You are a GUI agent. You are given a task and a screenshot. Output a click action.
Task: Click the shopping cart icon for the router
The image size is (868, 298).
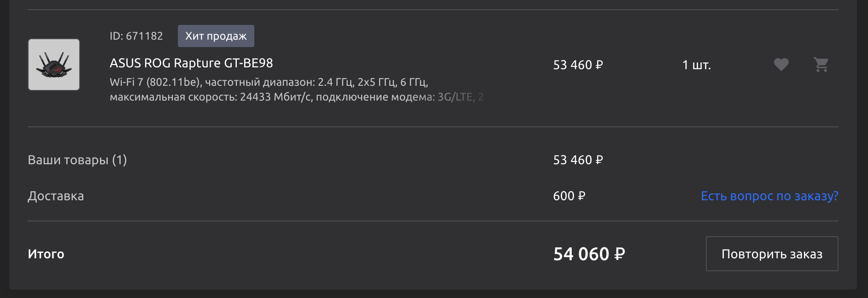click(x=821, y=65)
